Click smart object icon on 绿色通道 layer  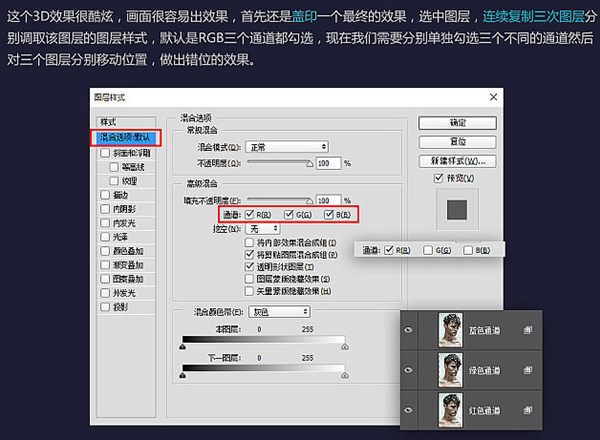pos(527,370)
